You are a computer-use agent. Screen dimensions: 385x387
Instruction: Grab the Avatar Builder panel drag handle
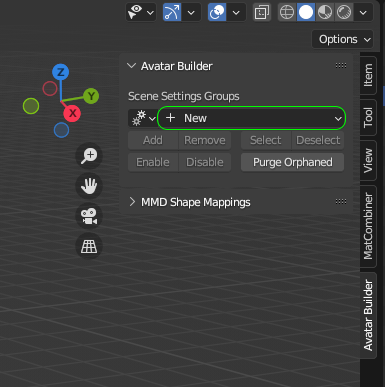[341, 65]
